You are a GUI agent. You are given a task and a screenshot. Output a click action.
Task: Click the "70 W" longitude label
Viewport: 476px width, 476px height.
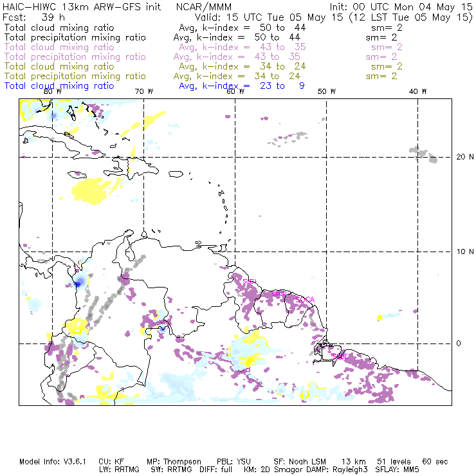pyautogui.click(x=144, y=91)
